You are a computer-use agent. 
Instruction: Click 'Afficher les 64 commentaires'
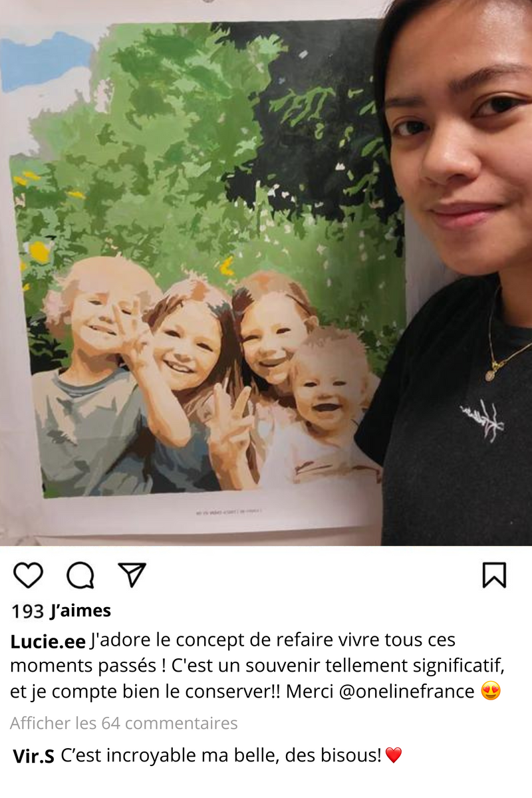(124, 723)
